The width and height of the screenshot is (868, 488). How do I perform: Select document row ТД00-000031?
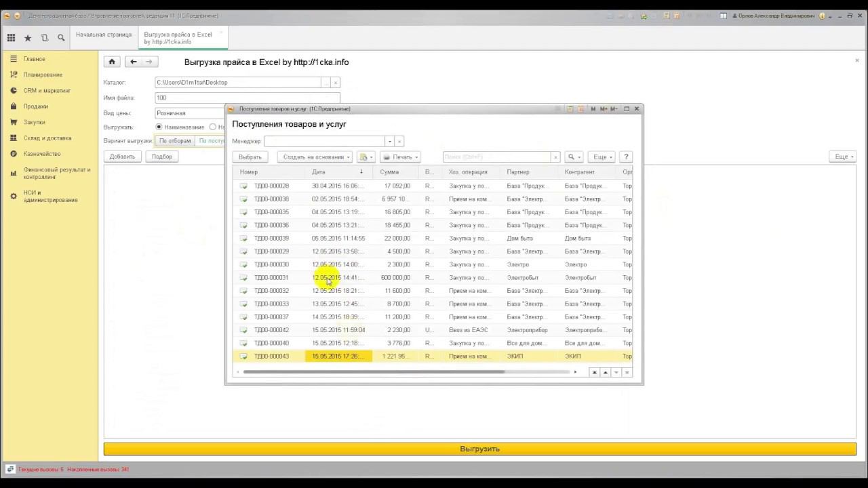[433, 278]
